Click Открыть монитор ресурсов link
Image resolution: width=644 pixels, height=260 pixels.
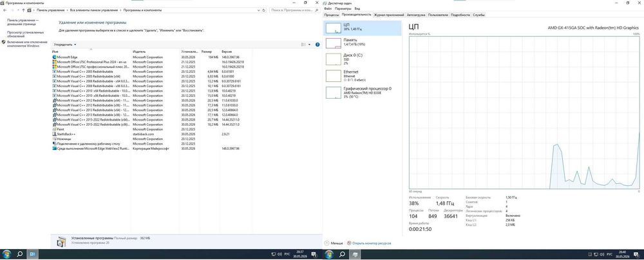click(x=372, y=243)
